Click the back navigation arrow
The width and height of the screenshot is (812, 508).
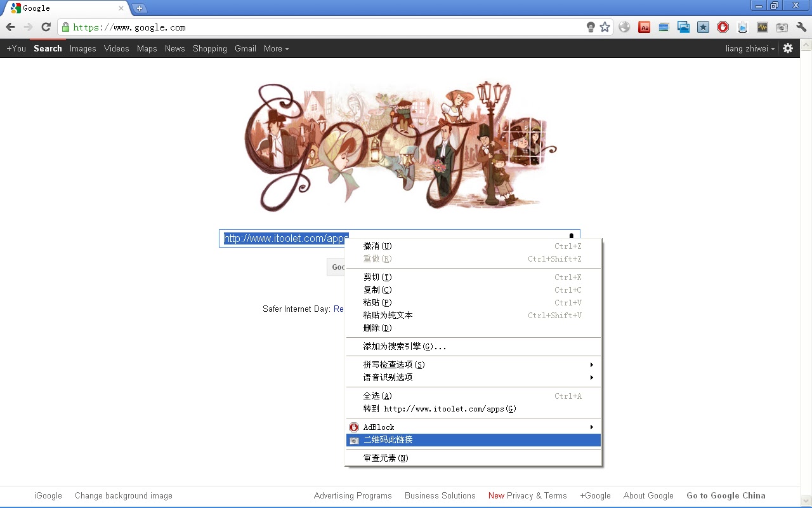(10, 27)
